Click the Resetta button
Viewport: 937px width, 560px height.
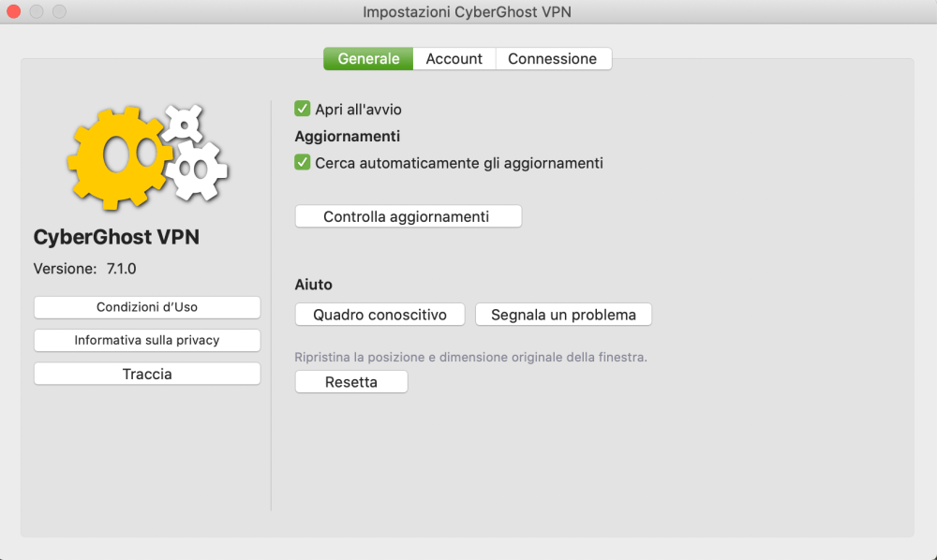[x=351, y=381]
